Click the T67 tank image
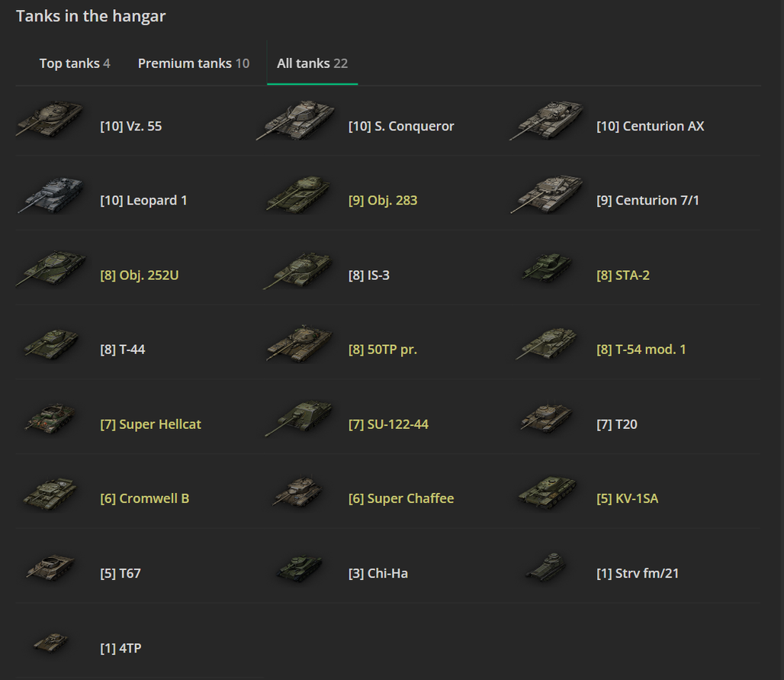 pyautogui.click(x=50, y=567)
